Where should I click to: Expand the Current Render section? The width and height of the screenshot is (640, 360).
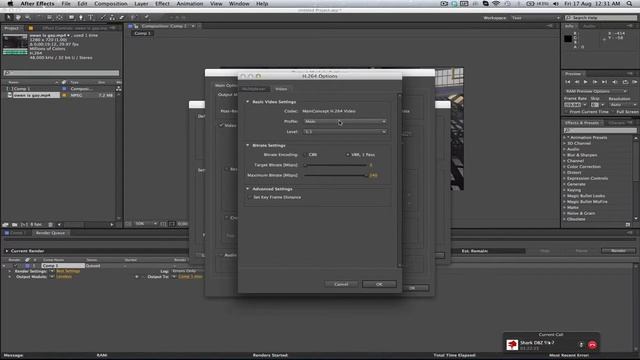(x=7, y=251)
